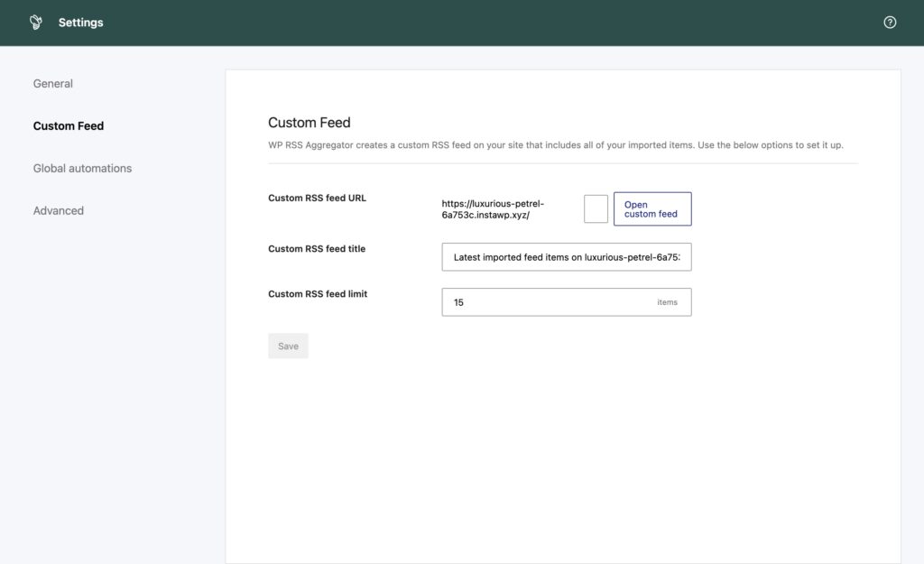Image resolution: width=924 pixels, height=564 pixels.
Task: Navigate to the Advanced settings section
Action: (x=59, y=209)
